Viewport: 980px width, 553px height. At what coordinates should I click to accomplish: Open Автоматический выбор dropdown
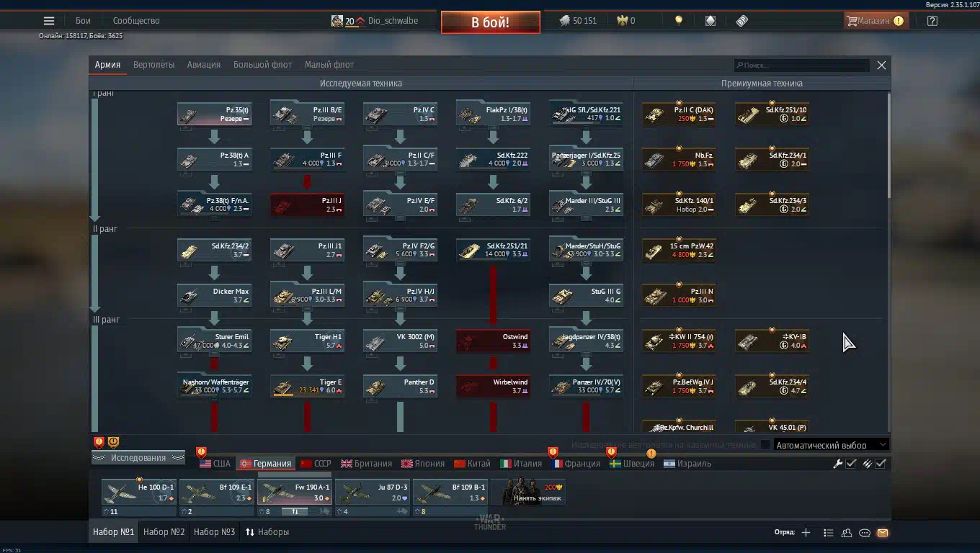pyautogui.click(x=831, y=445)
